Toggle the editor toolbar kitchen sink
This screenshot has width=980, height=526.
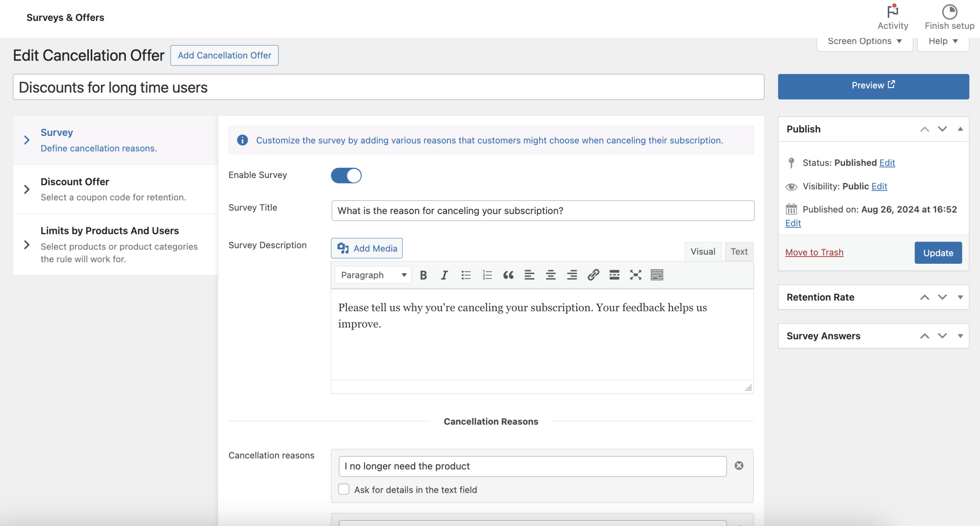(x=657, y=275)
